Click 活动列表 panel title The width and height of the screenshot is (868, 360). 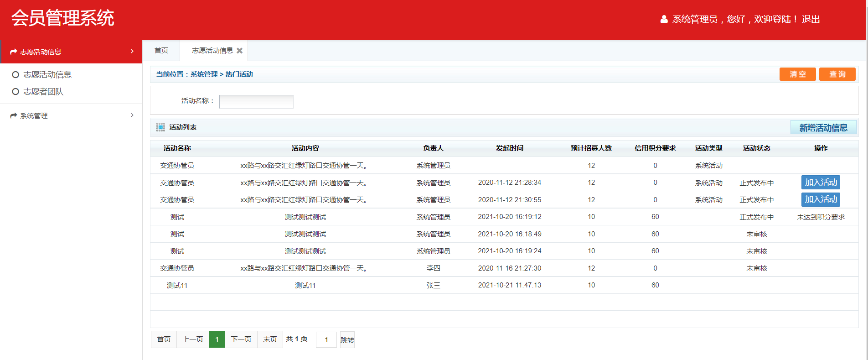click(x=183, y=127)
